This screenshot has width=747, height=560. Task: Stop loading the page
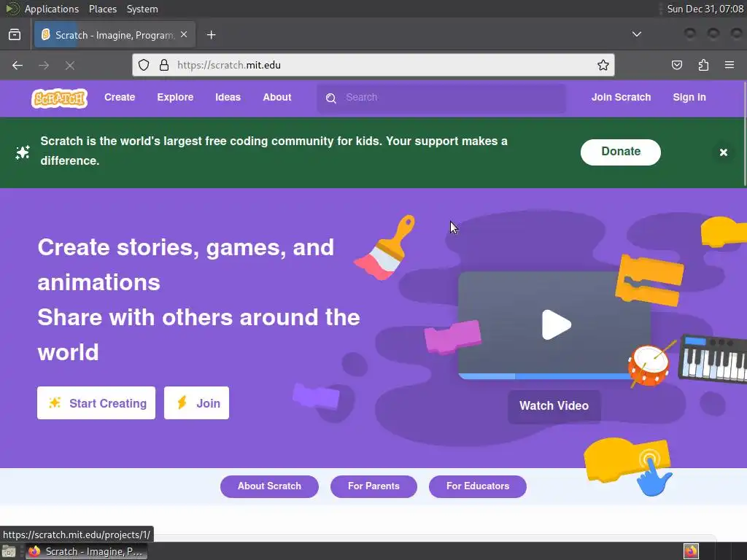(70, 65)
